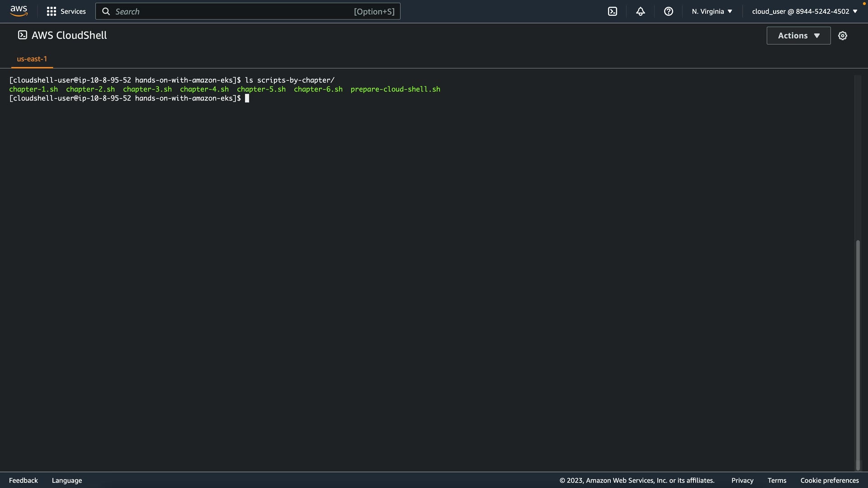Click the terminal icon beside AWS CloudShell title
The image size is (868, 488).
[x=22, y=35]
